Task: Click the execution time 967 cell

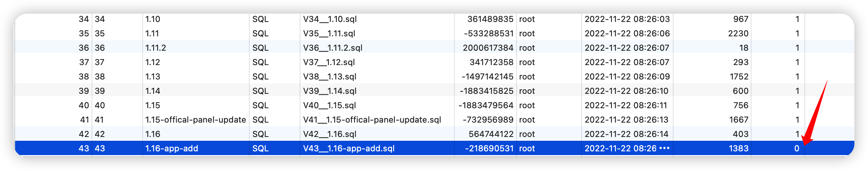Action: click(740, 19)
